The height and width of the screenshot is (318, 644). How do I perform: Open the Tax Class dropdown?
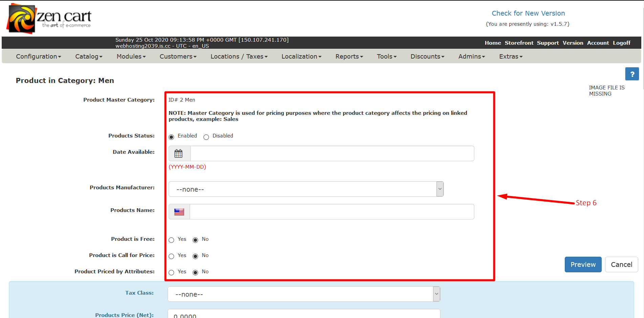pos(304,294)
